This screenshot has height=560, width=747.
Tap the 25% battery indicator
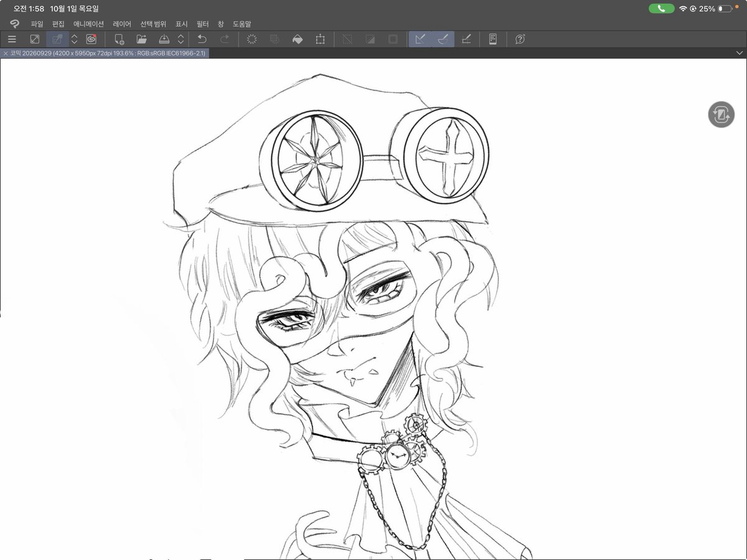(x=715, y=9)
